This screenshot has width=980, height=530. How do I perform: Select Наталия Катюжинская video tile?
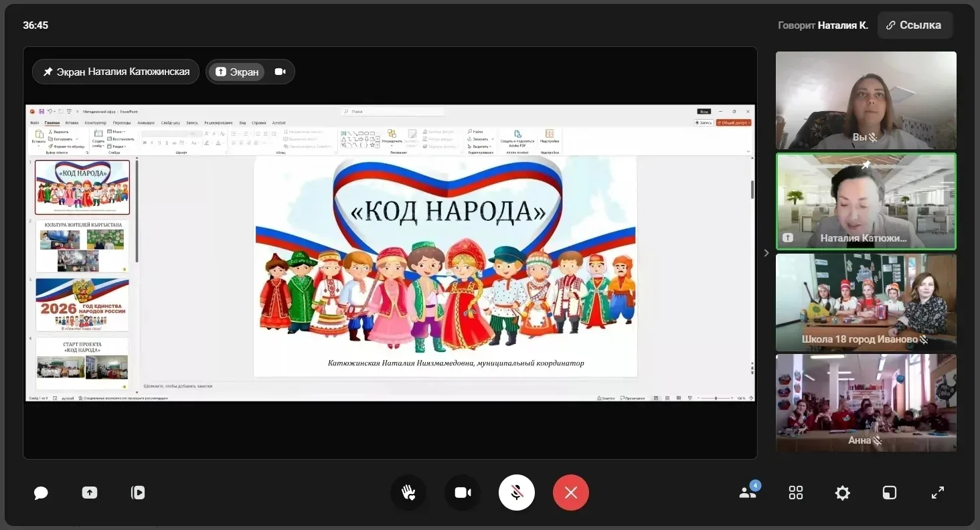pos(866,201)
